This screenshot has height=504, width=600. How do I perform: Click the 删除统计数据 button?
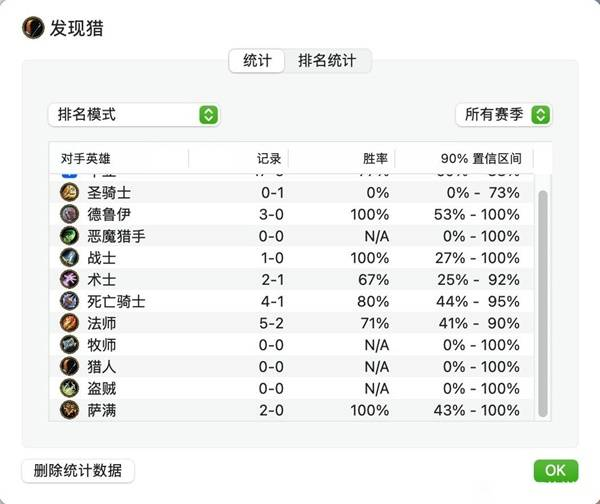[x=78, y=471]
